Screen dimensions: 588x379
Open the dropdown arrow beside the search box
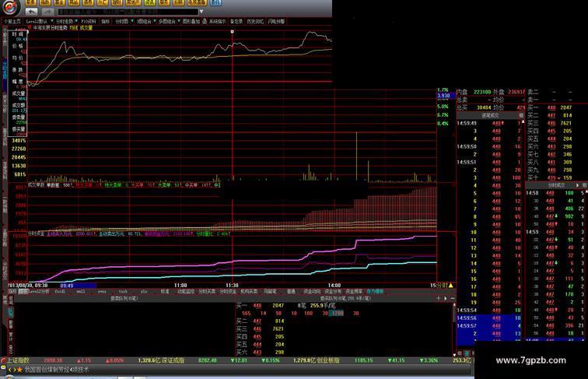[x=201, y=12]
